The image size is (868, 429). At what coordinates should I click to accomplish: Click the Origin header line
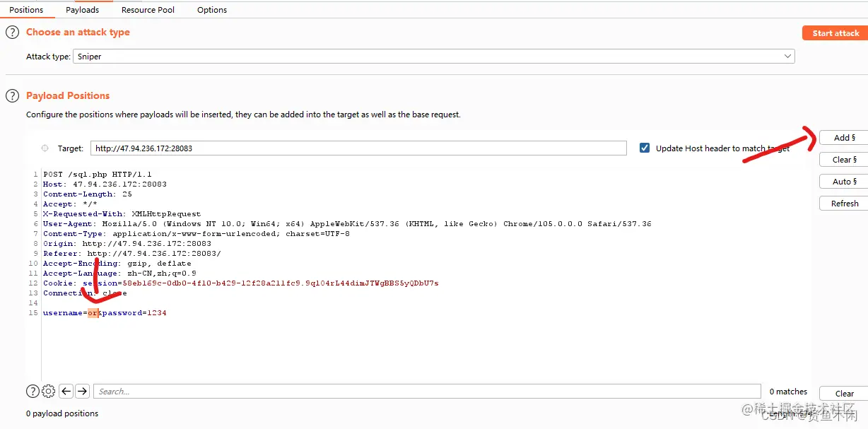pyautogui.click(x=127, y=244)
